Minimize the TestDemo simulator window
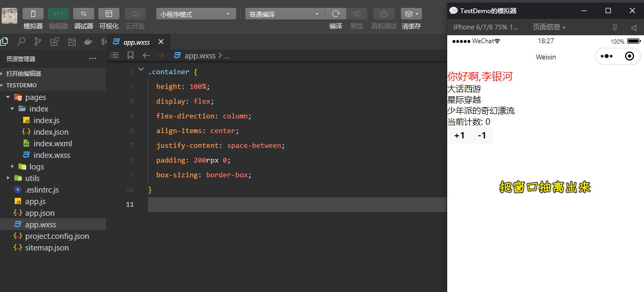Screen dimensions: 644x292 pyautogui.click(x=584, y=10)
